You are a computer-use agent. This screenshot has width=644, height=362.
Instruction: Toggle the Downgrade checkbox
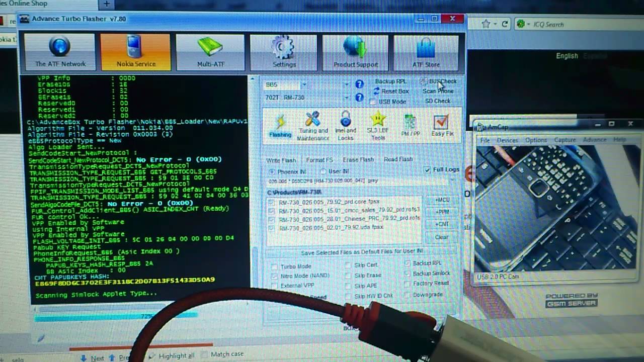424,294
